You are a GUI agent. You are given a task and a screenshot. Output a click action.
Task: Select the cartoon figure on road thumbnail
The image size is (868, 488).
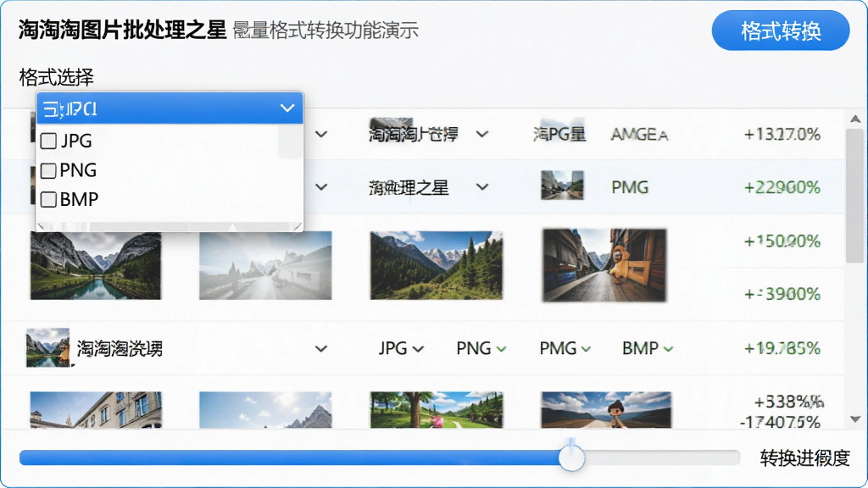[x=606, y=410]
